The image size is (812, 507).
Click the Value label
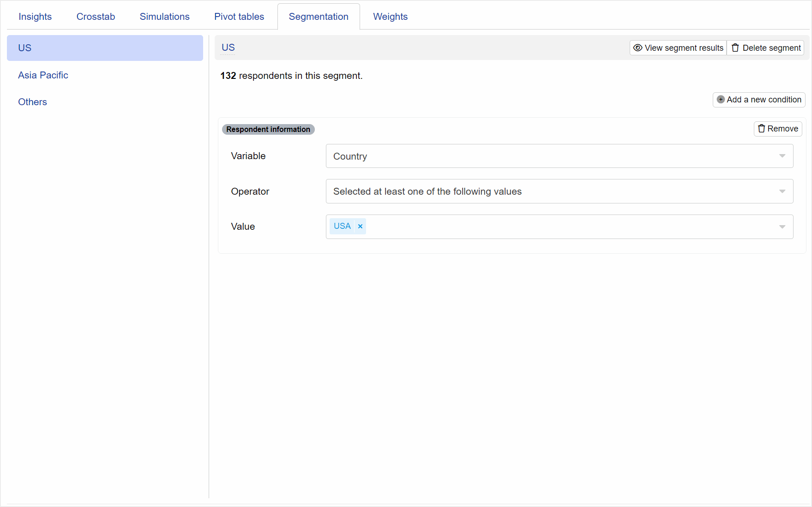point(243,227)
